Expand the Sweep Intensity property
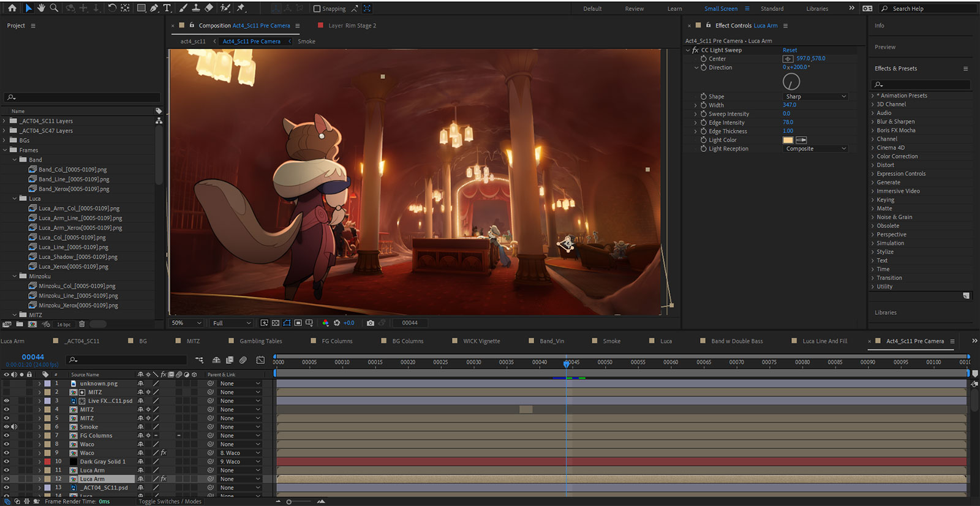 [x=696, y=114]
